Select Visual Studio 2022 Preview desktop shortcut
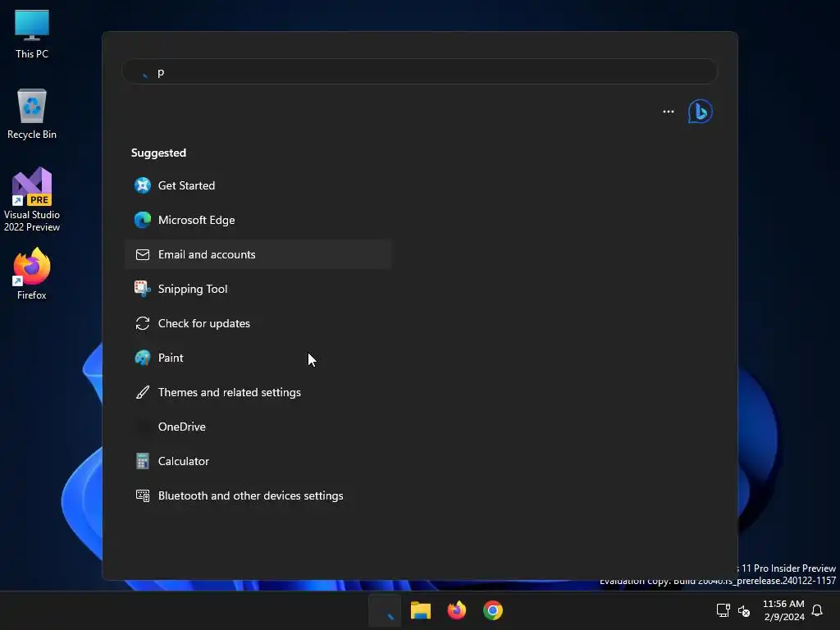 click(x=32, y=199)
